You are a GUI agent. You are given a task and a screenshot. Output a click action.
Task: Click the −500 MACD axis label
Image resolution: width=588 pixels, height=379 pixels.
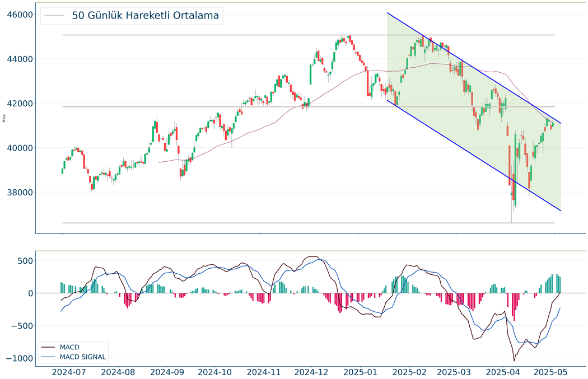coord(22,326)
